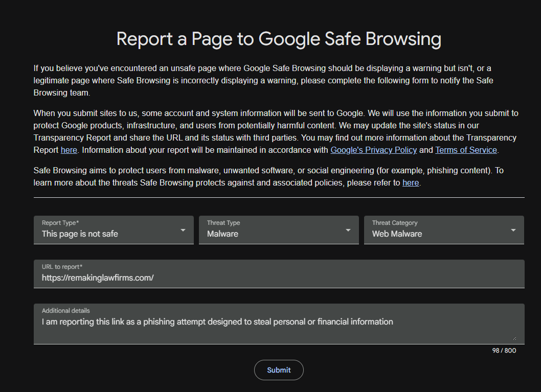Viewport: 541px width, 392px height.
Task: Click the URL to report field
Action: coord(279,274)
